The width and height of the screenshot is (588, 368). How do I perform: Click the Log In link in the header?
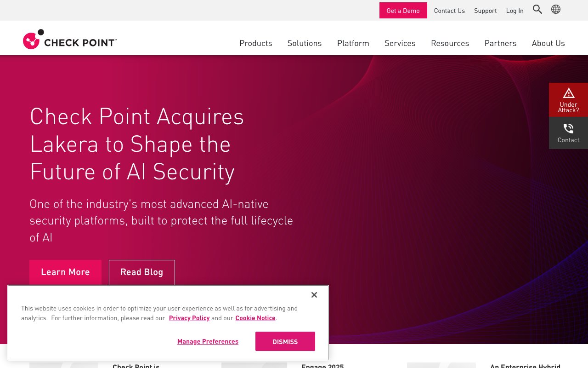pyautogui.click(x=514, y=11)
